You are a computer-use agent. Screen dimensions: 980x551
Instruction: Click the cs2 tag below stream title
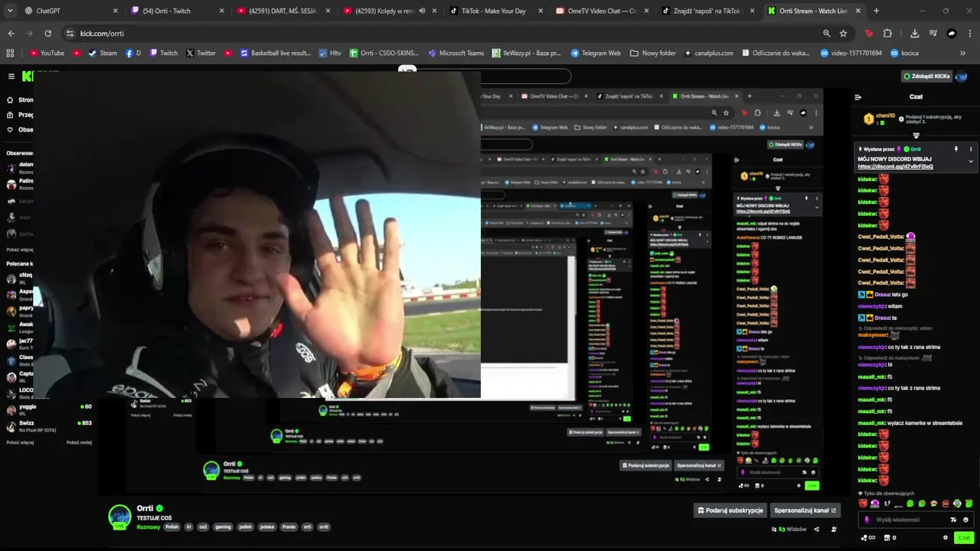click(203, 527)
